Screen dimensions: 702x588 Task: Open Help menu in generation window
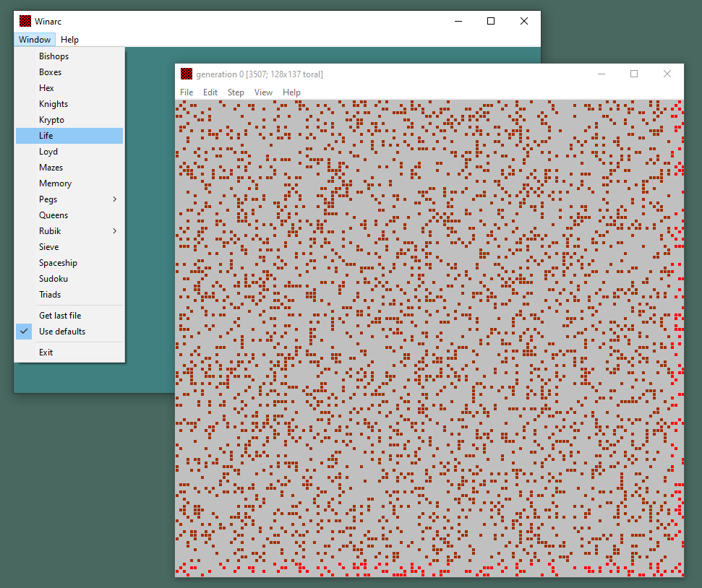point(291,92)
